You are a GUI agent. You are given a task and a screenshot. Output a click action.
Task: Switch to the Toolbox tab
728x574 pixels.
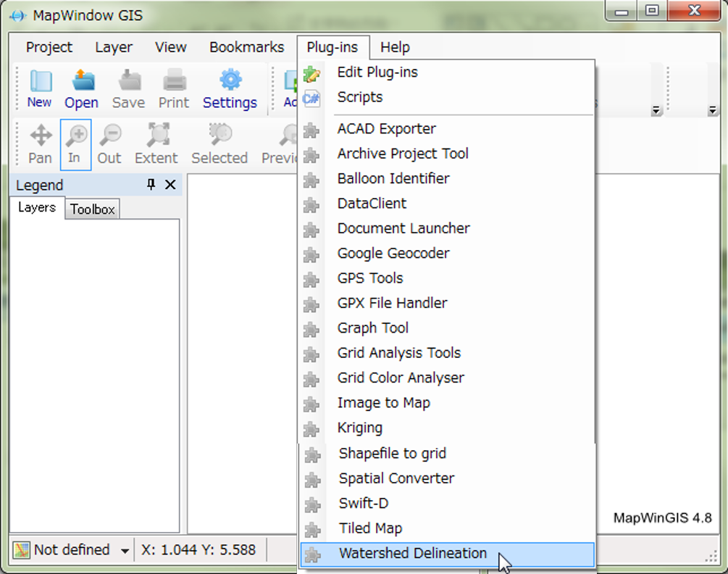(x=93, y=209)
